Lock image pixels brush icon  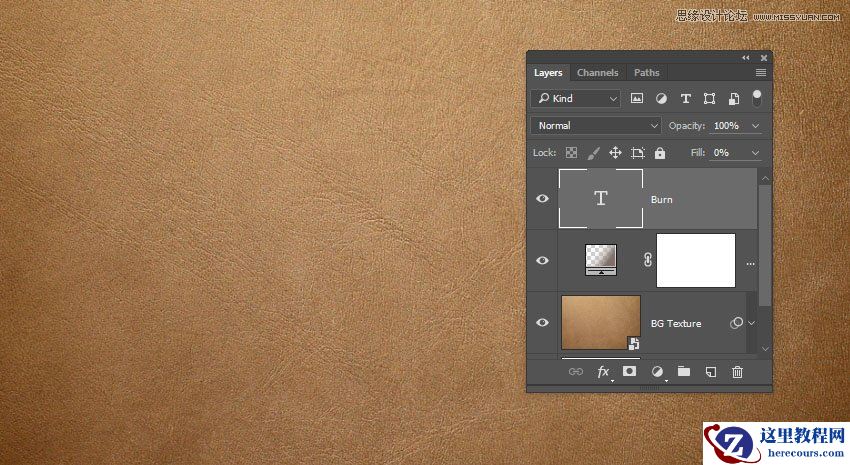pos(594,153)
